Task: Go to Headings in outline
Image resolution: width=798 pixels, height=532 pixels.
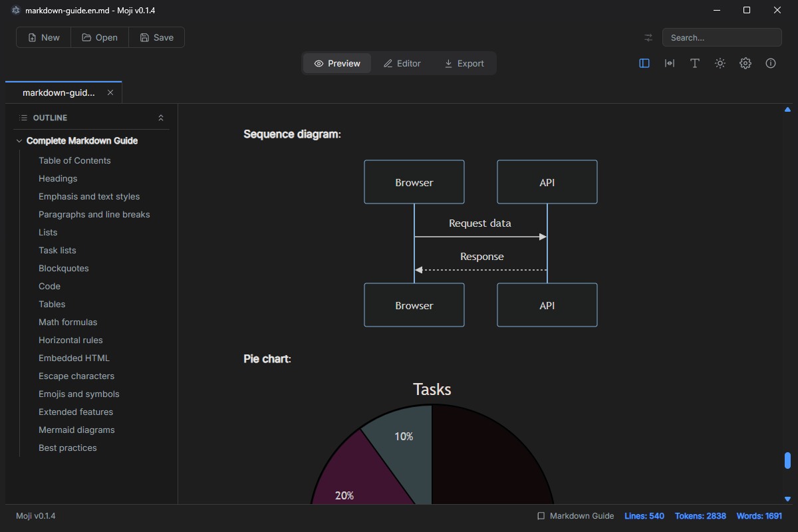Action: pos(58,178)
